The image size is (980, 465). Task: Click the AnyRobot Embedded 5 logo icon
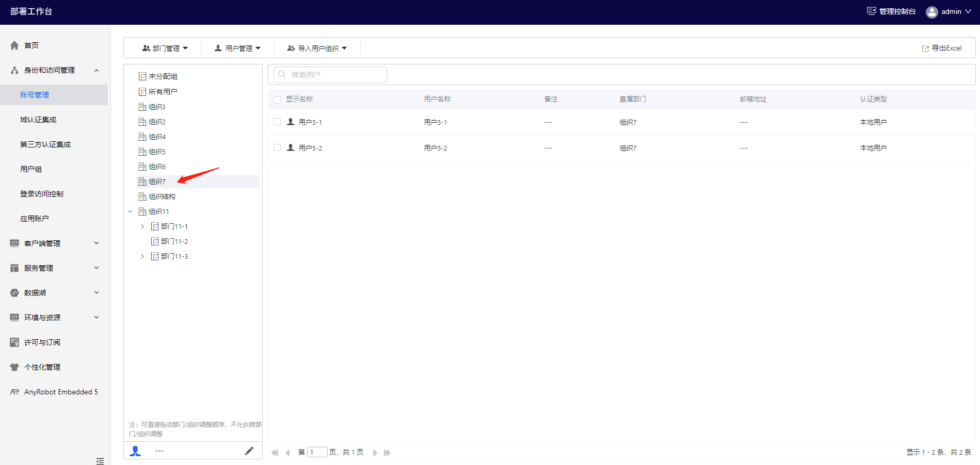click(x=14, y=392)
